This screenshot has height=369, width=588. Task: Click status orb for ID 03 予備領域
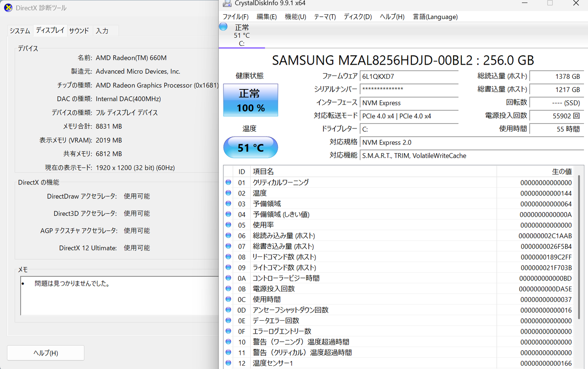point(228,203)
